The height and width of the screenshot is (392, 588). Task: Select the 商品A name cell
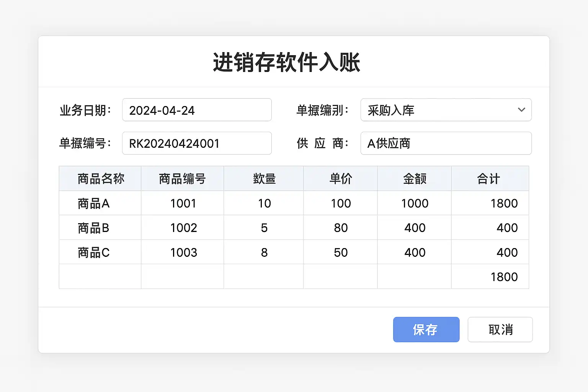point(100,203)
